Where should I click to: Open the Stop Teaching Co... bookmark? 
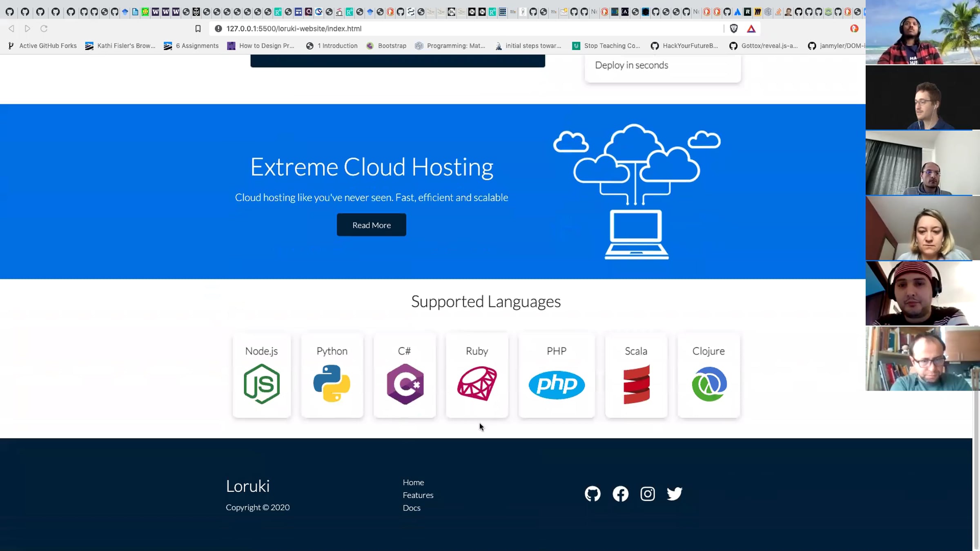click(x=606, y=46)
